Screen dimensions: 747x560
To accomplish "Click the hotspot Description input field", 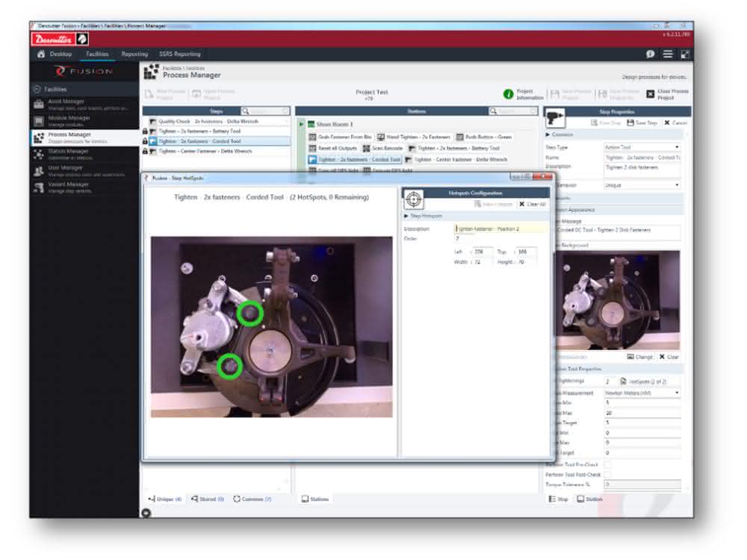I will 501,229.
